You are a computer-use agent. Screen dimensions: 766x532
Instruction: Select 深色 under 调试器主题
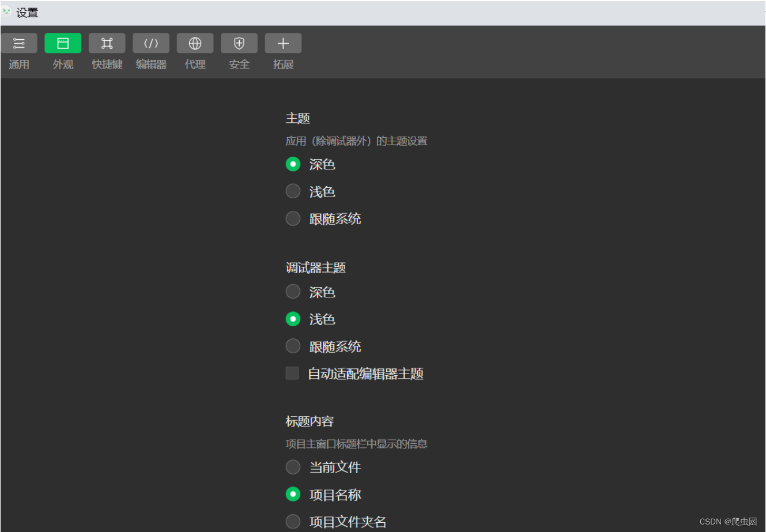pos(293,292)
